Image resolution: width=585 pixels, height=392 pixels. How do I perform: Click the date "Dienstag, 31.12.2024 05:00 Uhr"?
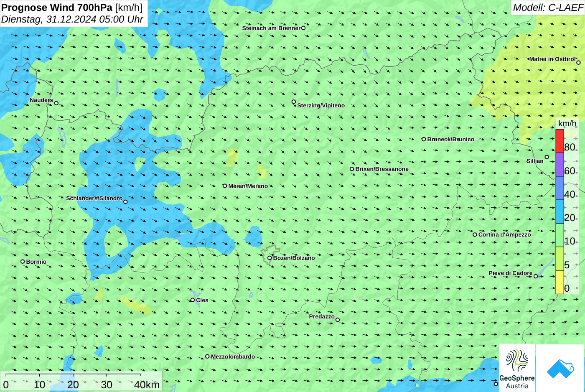coord(72,19)
